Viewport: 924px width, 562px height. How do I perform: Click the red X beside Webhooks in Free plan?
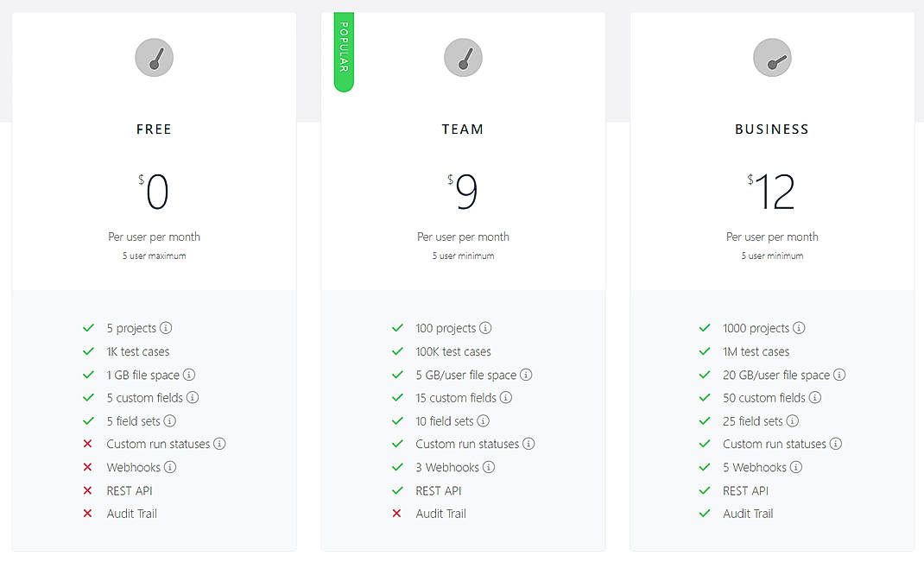point(88,467)
